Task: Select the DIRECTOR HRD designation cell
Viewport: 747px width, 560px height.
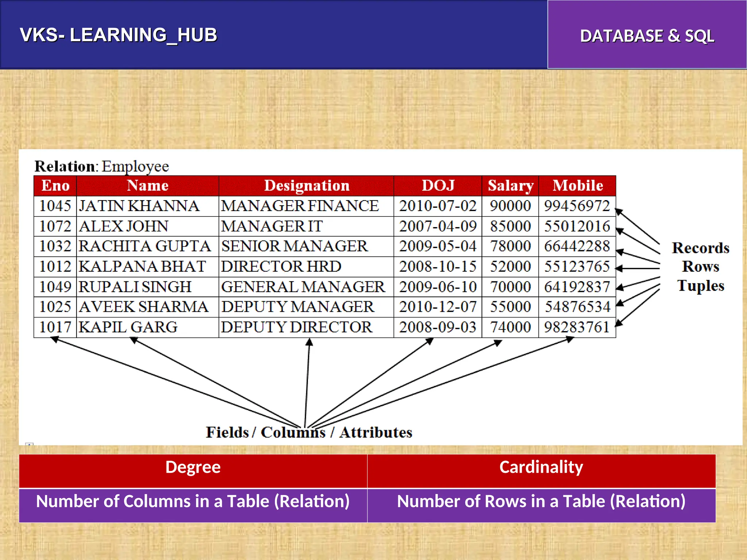Action: pos(306,267)
